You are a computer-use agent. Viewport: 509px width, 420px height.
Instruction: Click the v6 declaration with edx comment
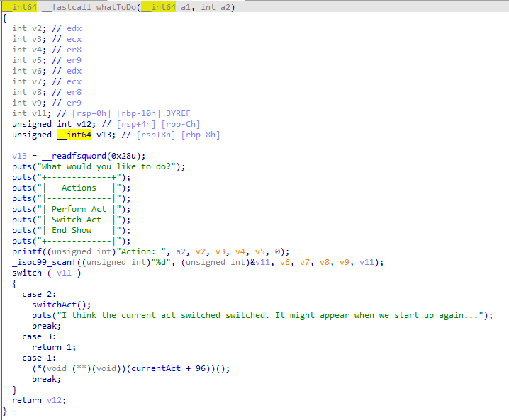pos(47,71)
